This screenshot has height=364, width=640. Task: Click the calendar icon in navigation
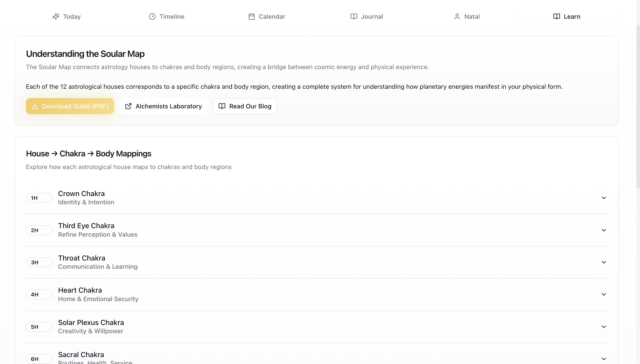[251, 17]
